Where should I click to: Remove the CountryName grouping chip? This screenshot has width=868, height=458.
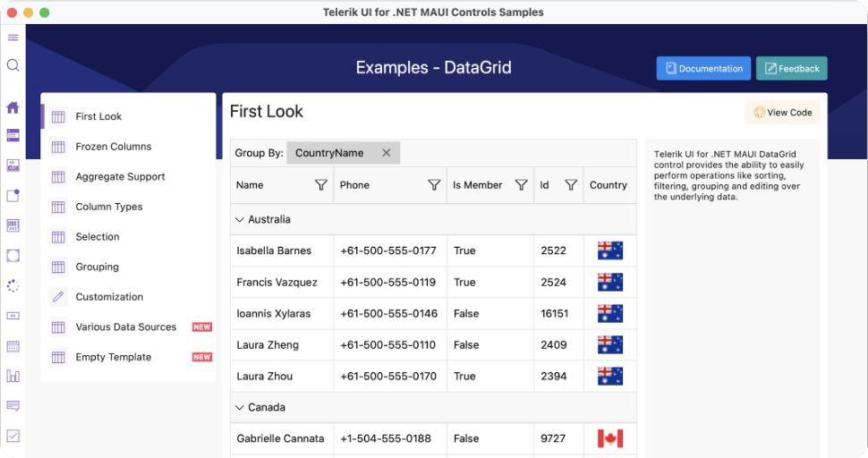click(x=387, y=153)
